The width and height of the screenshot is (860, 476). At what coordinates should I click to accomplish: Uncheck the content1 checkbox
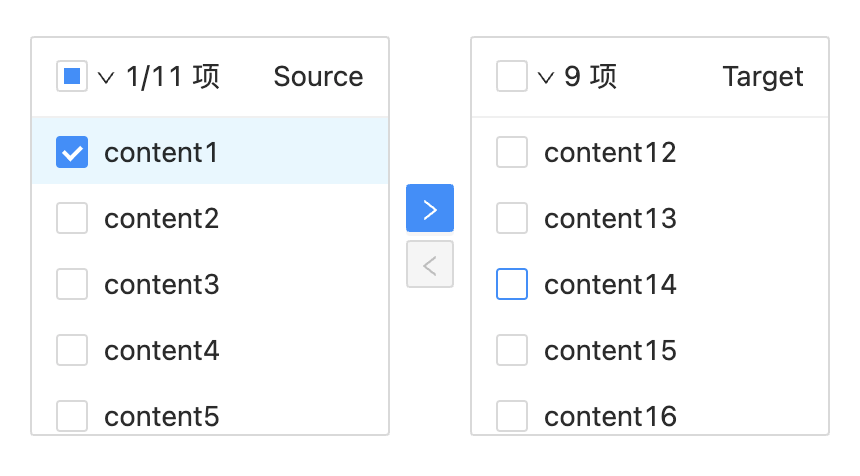(x=72, y=152)
